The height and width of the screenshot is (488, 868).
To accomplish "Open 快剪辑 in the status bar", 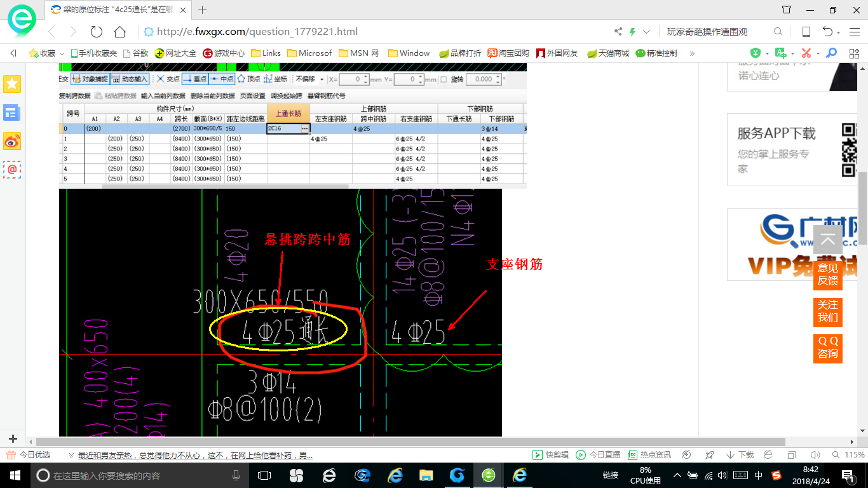I will [550, 455].
